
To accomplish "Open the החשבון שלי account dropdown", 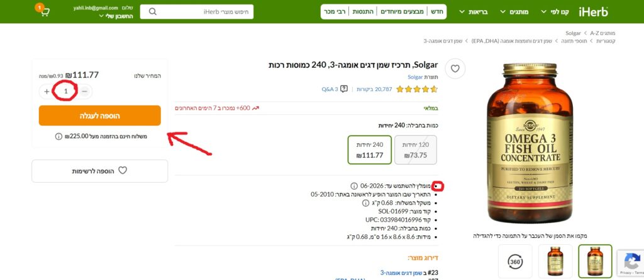I will tap(116, 16).
